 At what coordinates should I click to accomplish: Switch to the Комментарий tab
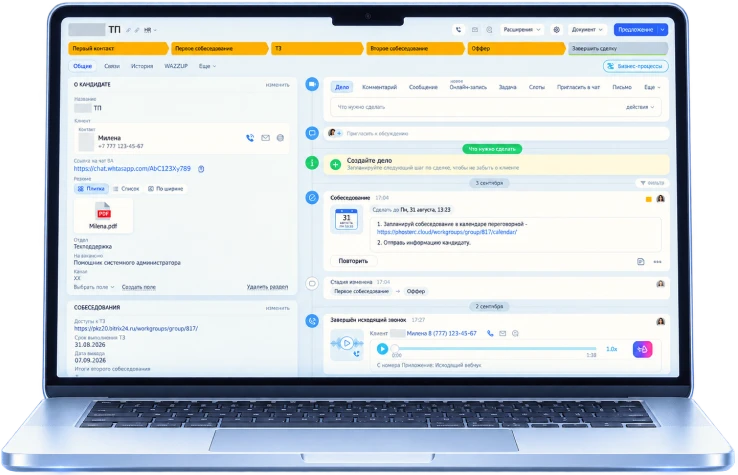tap(379, 88)
